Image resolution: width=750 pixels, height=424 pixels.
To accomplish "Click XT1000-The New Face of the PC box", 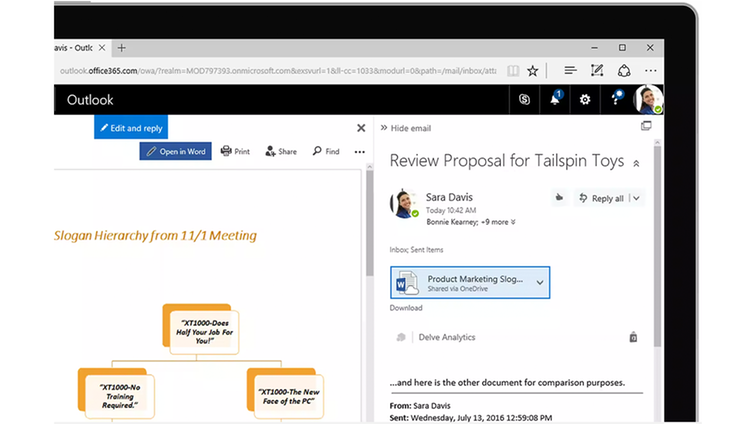I will tap(286, 393).
